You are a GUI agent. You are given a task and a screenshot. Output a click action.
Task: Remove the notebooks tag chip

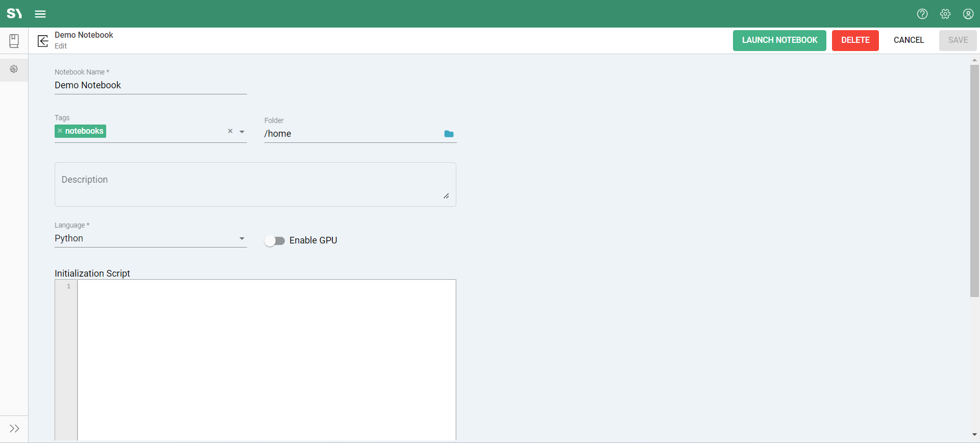click(x=60, y=131)
